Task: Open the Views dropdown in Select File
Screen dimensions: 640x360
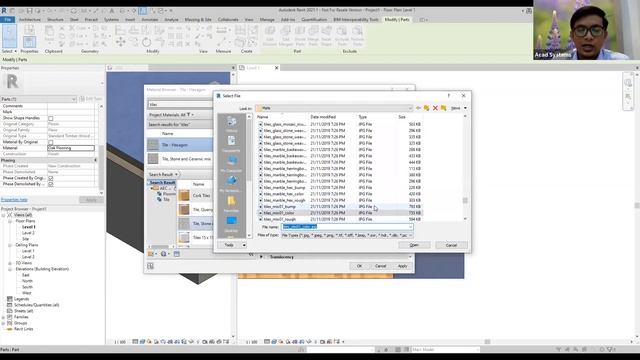Action: tap(459, 108)
